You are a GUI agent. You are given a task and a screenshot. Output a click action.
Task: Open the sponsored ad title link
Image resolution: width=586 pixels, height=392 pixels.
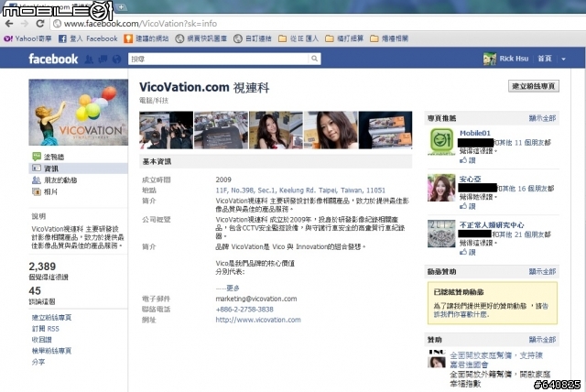496,360
